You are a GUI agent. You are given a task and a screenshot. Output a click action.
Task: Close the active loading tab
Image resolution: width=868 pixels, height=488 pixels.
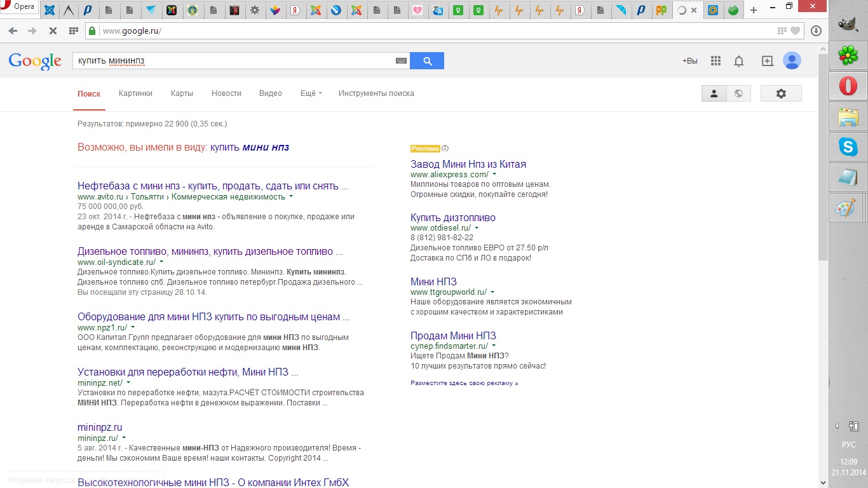click(693, 10)
